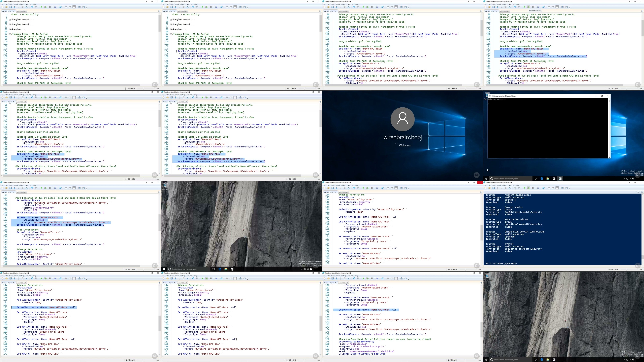Click Cortana search box on gpupdate desktop
The height and width of the screenshot is (362, 644).
pos(511,179)
